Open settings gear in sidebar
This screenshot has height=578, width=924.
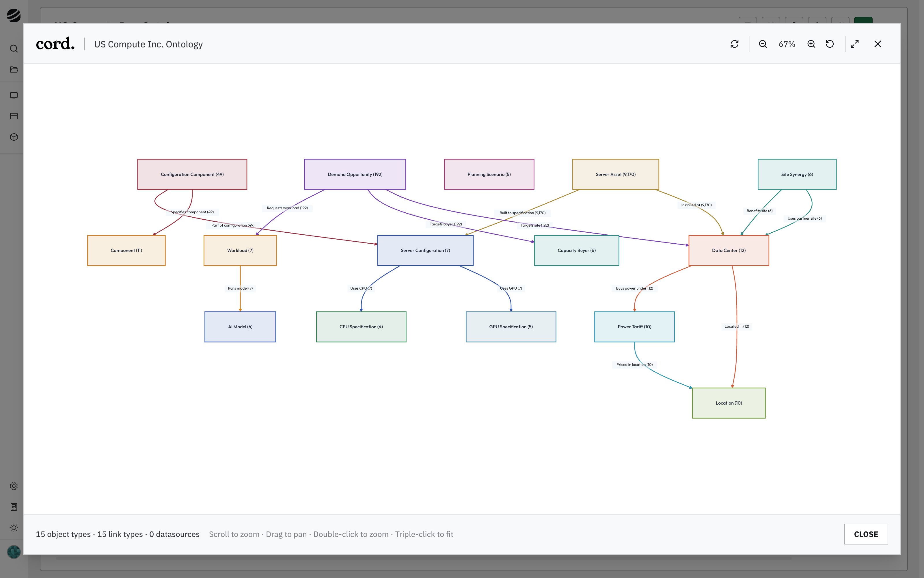pos(14,486)
